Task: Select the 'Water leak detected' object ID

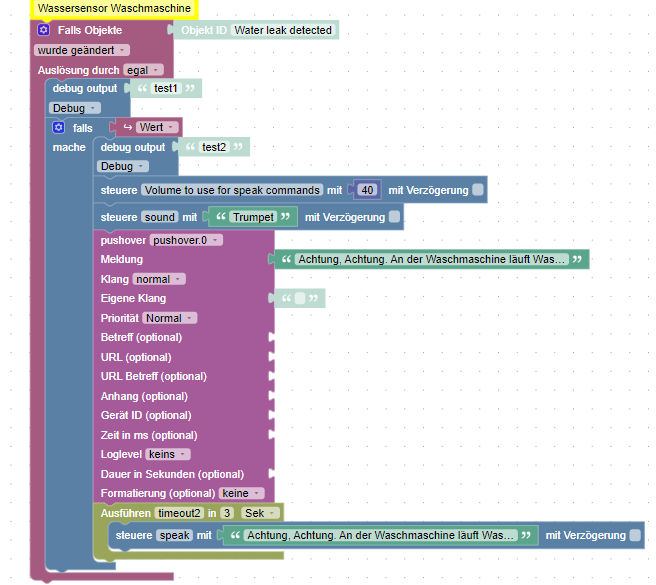Action: pos(283,30)
